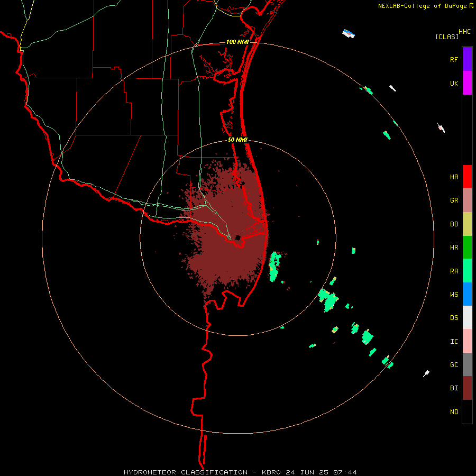Image resolution: width=476 pixels, height=476 pixels.
Task: Click the 100 NMI range ring label
Action: pyautogui.click(x=237, y=42)
